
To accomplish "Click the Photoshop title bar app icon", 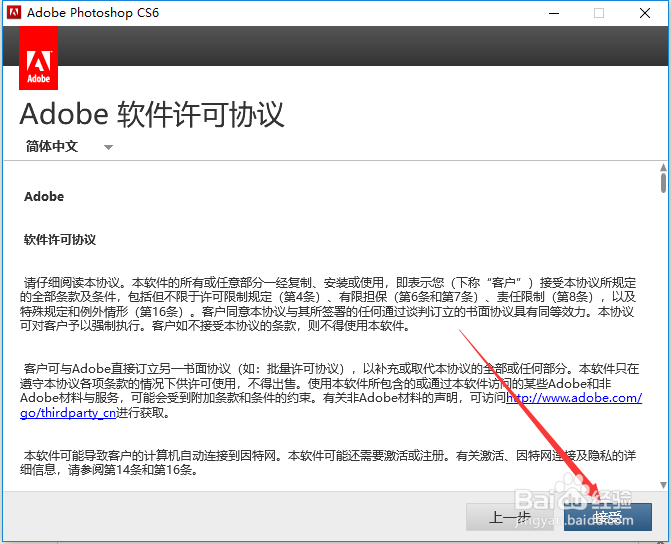I will [14, 12].
